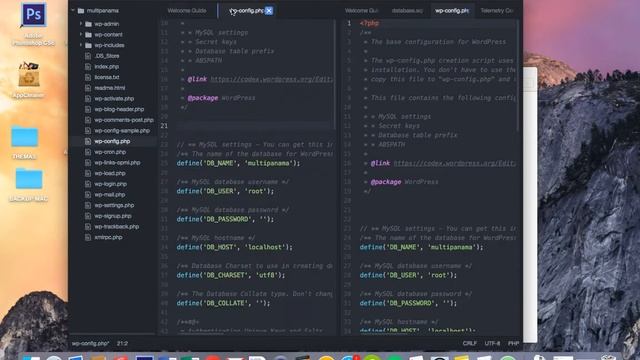Expand the wp-includes folder arrow

tap(81, 45)
